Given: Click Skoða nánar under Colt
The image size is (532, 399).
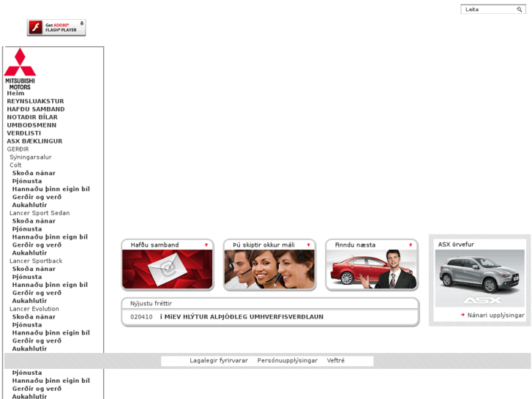Looking at the screenshot, I should 34,174.
